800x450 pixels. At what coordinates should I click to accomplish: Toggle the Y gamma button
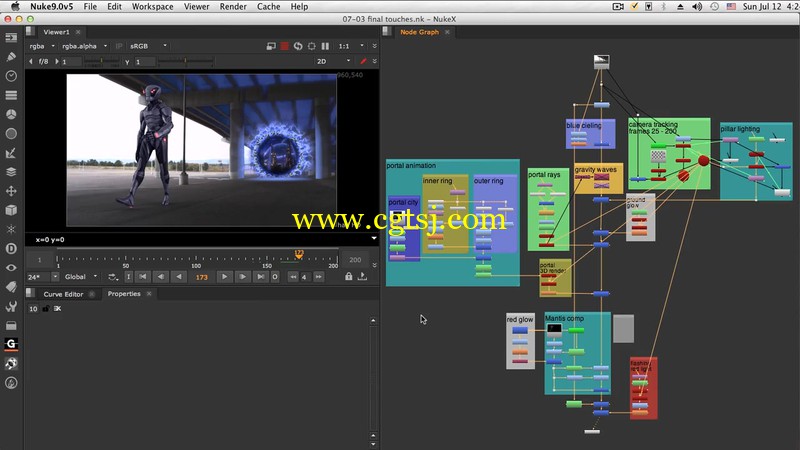coord(127,62)
